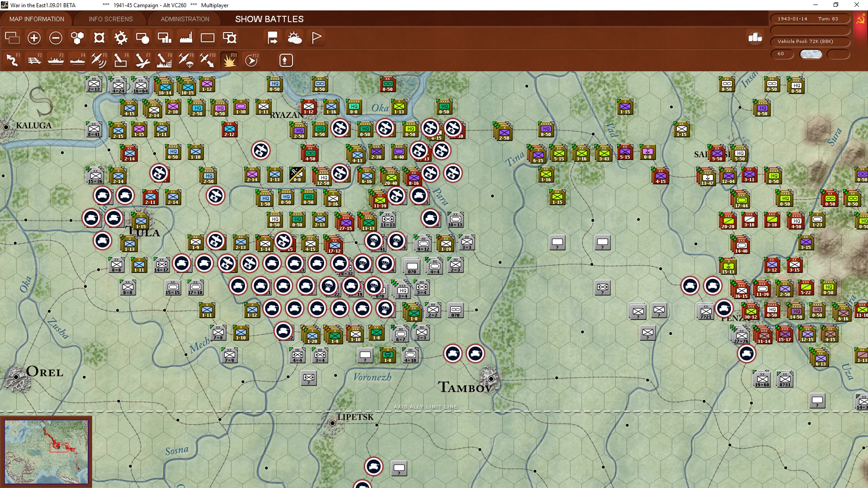Open the Administration tab

coord(185,19)
